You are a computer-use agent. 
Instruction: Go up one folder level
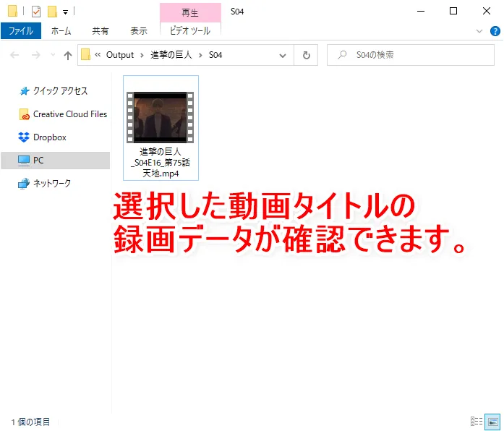pos(67,55)
